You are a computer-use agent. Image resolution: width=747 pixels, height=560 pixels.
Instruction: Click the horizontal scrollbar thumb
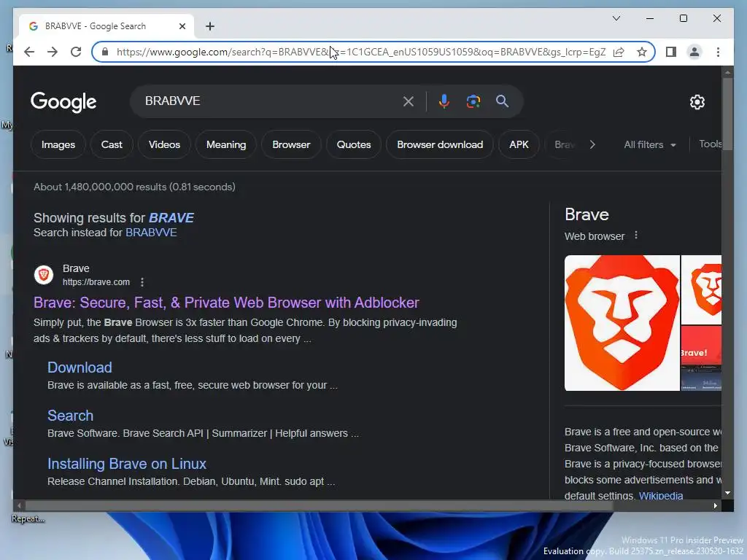click(x=319, y=506)
